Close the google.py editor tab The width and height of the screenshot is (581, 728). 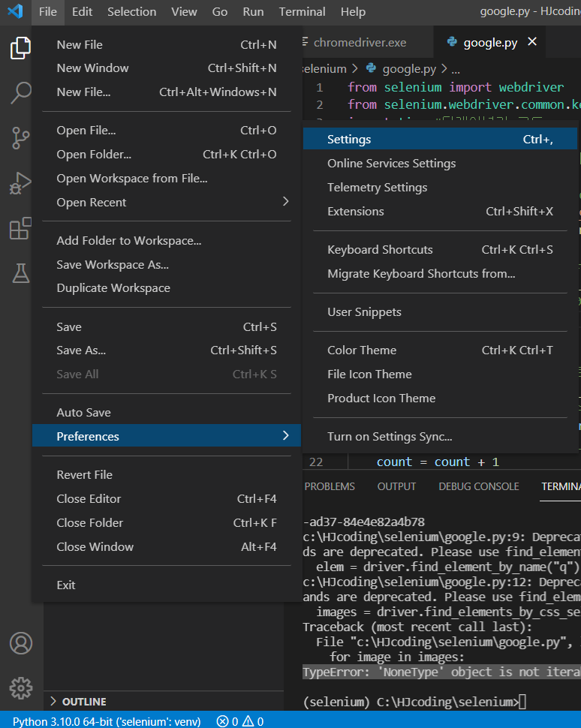tap(532, 42)
